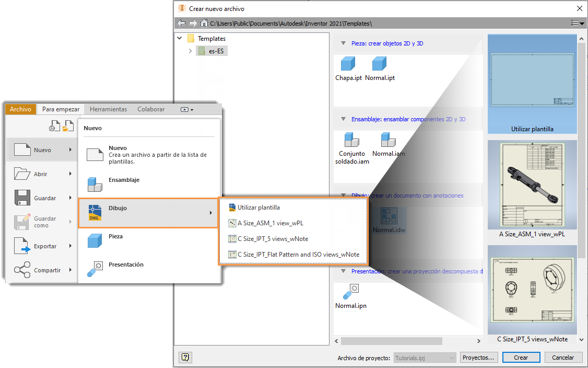Collapse the Ensamblaje section triangle
The height and width of the screenshot is (368, 588).
[343, 119]
